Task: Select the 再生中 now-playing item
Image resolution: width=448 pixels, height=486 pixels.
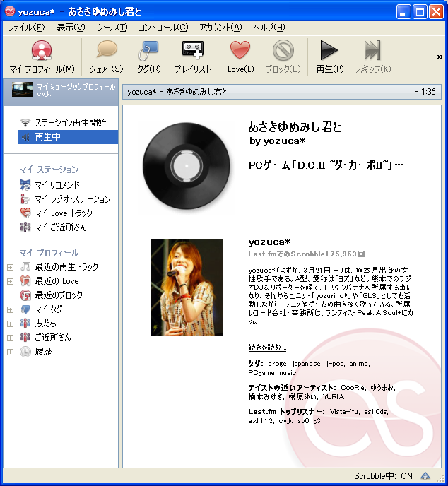Action: [68, 137]
